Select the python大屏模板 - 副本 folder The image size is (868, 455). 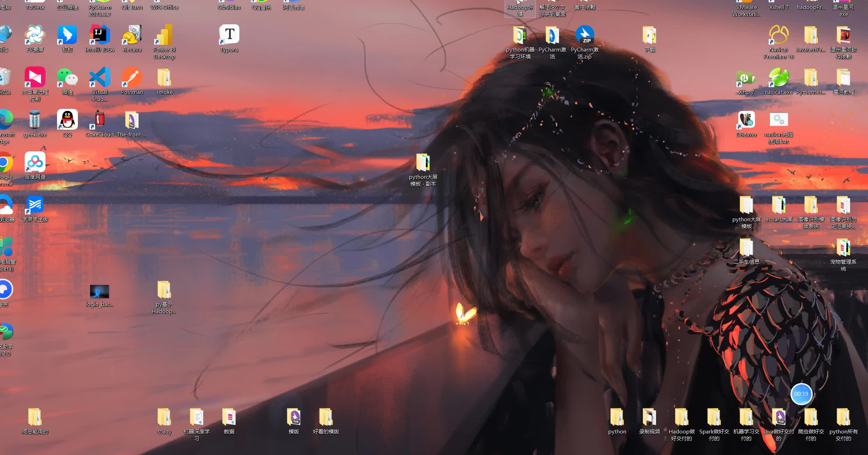pyautogui.click(x=423, y=162)
